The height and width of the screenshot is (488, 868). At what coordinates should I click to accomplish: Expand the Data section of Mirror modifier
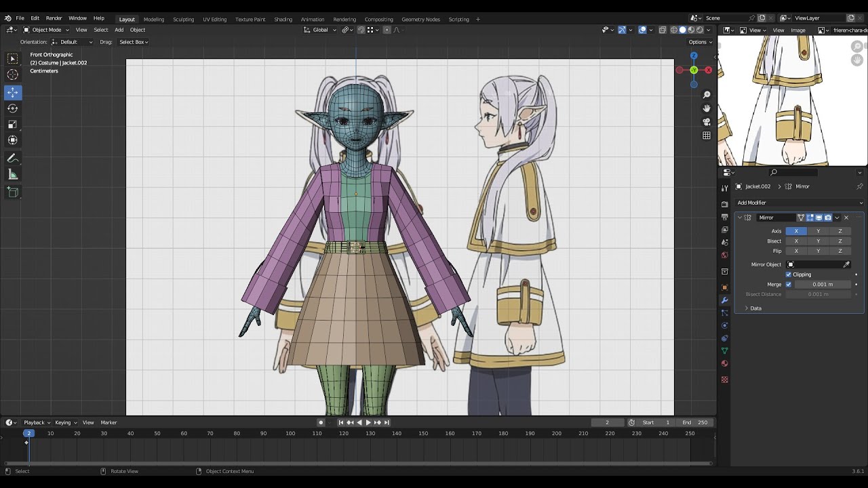coord(752,308)
